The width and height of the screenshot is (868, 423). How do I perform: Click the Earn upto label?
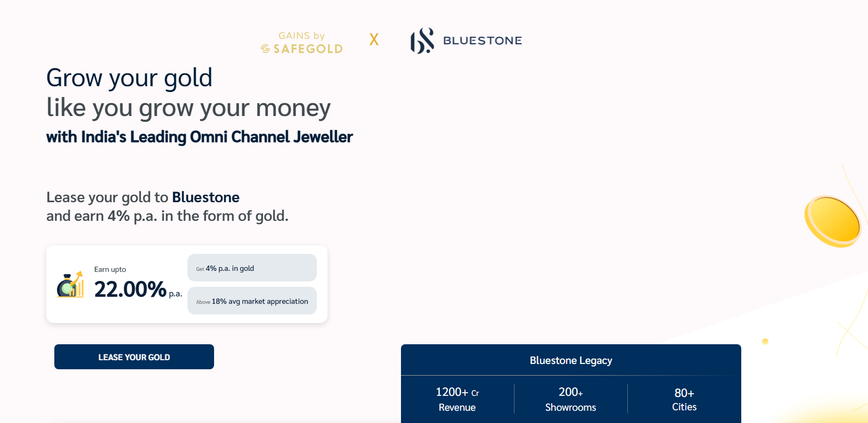point(110,269)
